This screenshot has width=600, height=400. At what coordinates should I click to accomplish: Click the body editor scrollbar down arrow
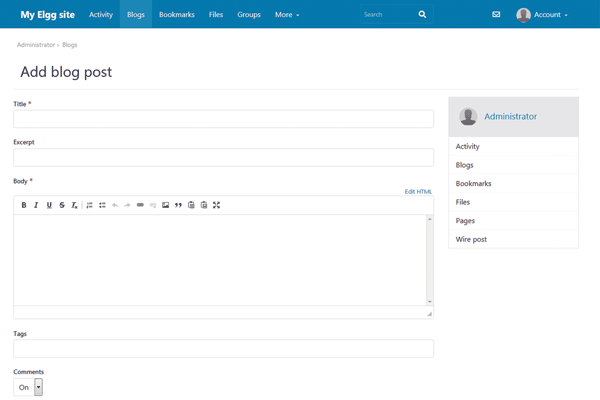coord(430,301)
